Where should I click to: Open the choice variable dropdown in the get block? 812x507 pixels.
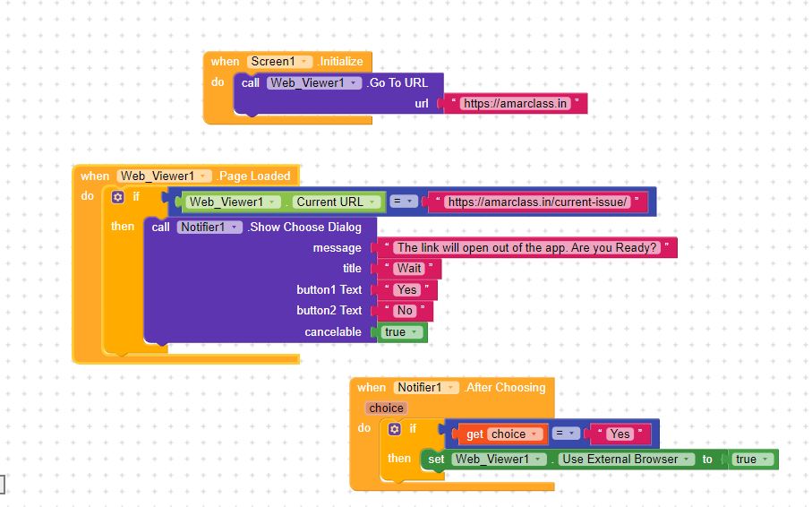[515, 434]
